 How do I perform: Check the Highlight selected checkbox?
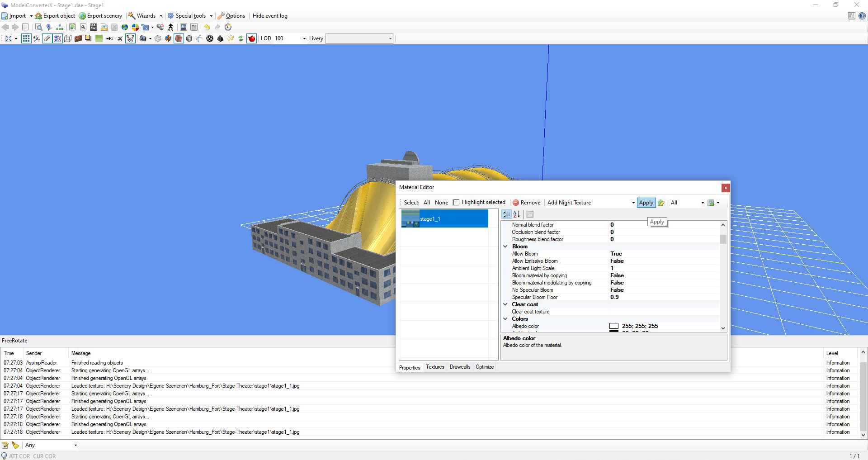(x=456, y=203)
